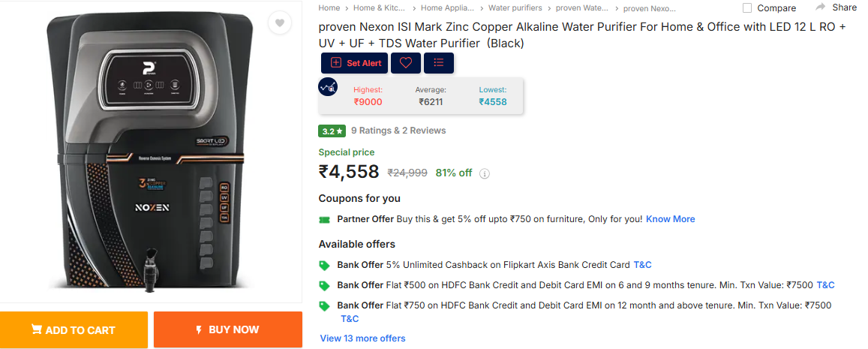This screenshot has width=868, height=349.
Task: Click the info icon next to 81% off
Action: click(x=485, y=173)
